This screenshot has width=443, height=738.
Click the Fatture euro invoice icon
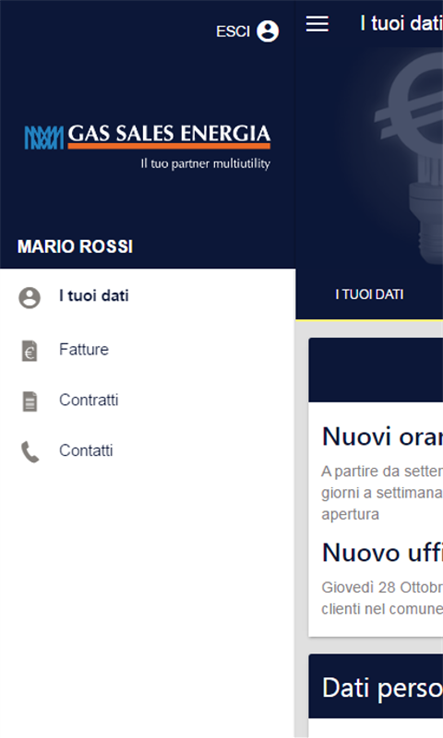[29, 351]
